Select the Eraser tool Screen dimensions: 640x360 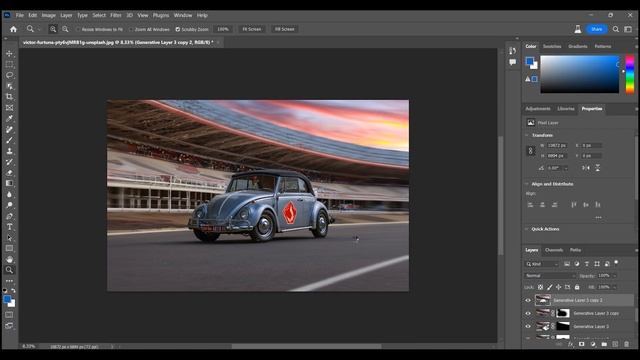pyautogui.click(x=9, y=173)
